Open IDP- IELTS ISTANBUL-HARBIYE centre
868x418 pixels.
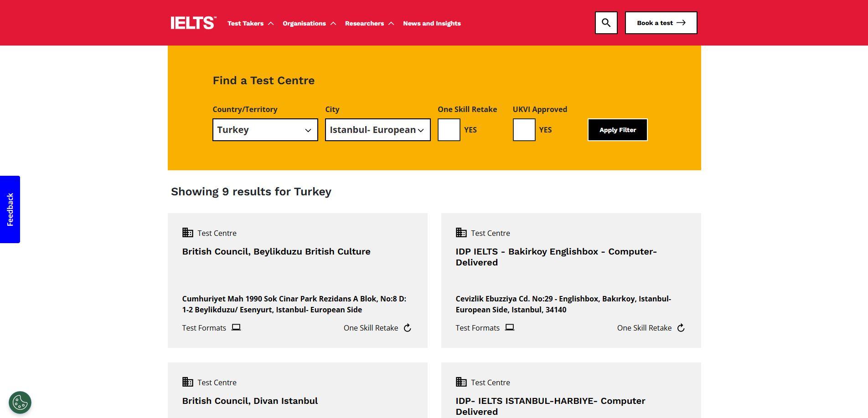coord(550,406)
